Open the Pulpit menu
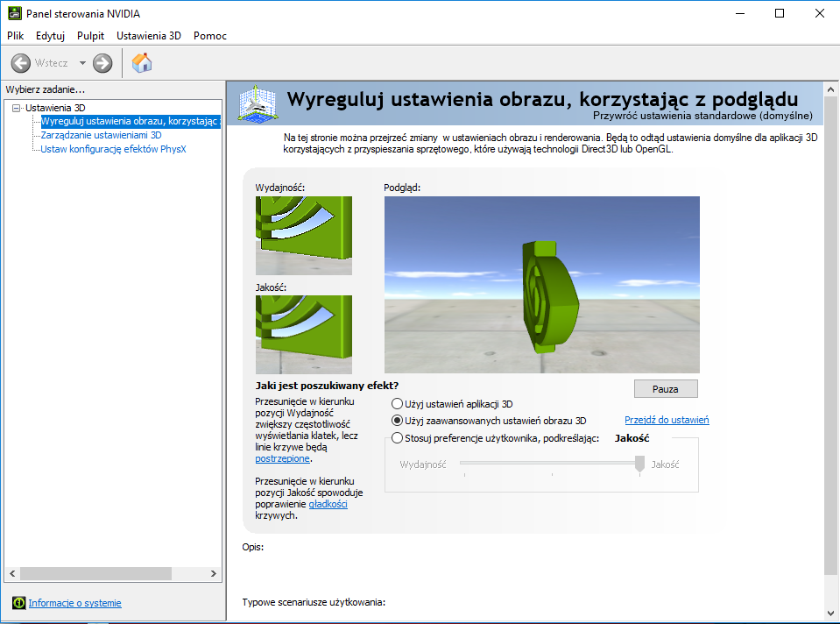This screenshot has height=624, width=840. click(90, 36)
